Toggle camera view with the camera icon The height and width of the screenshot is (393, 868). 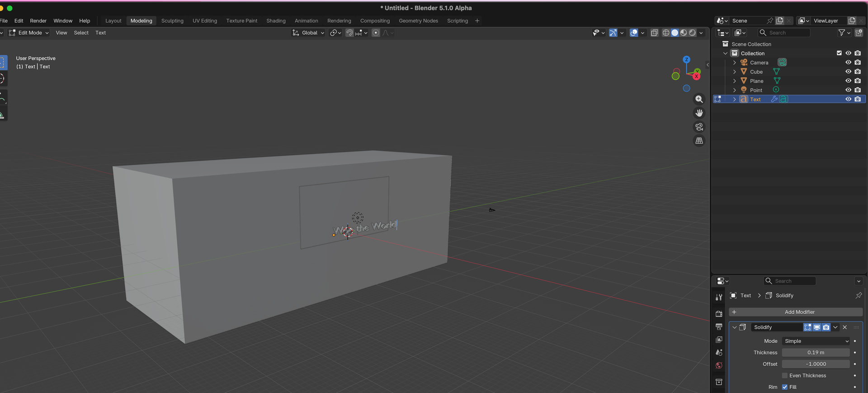699,127
